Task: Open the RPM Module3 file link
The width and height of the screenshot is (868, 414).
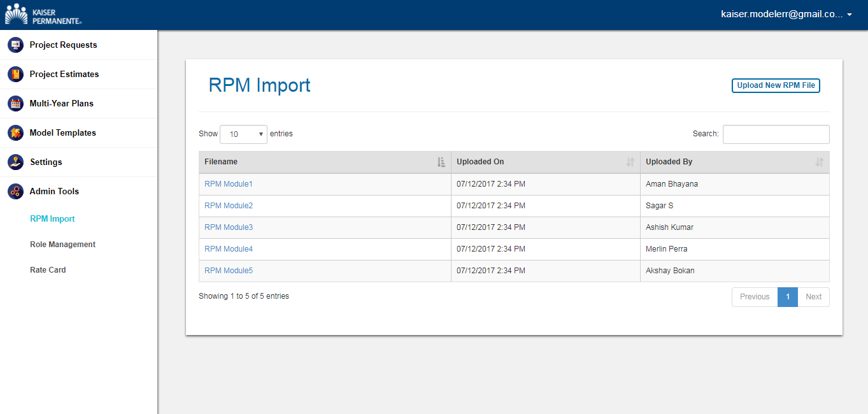Action: [229, 227]
